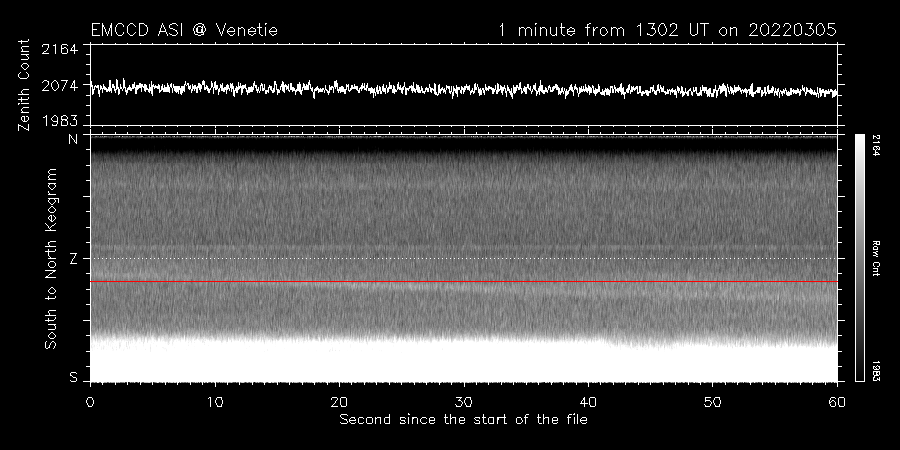The height and width of the screenshot is (450, 900).
Task: Click the 40 tick label on the time axis
Action: 588,402
